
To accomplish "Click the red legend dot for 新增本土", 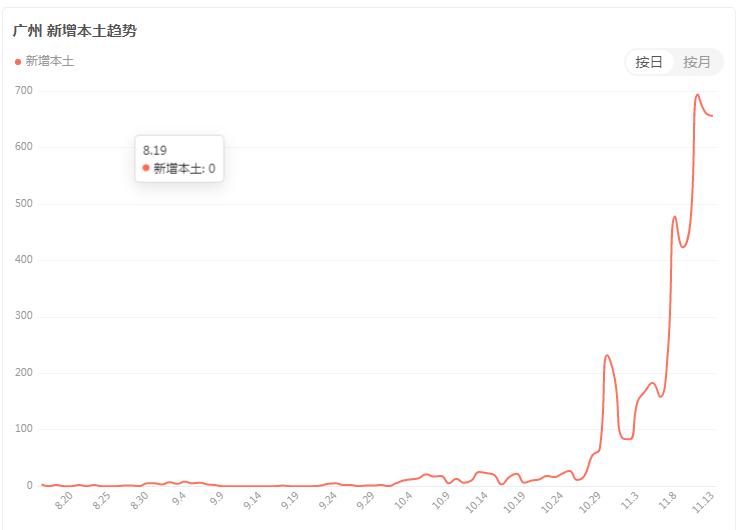I will tap(18, 62).
